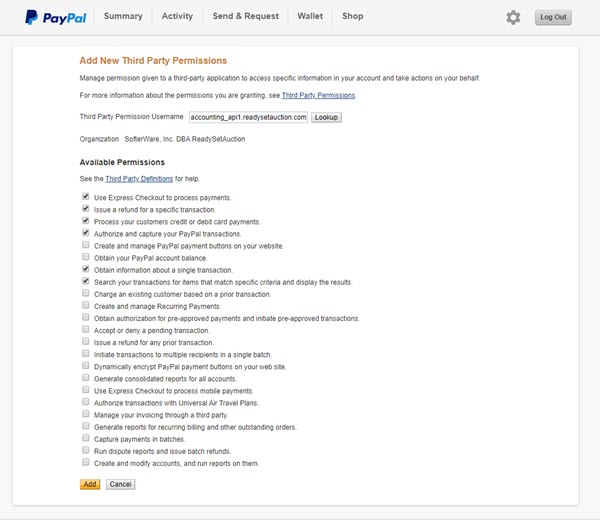Open the Shop tab
The height and width of the screenshot is (520, 600).
click(x=352, y=16)
